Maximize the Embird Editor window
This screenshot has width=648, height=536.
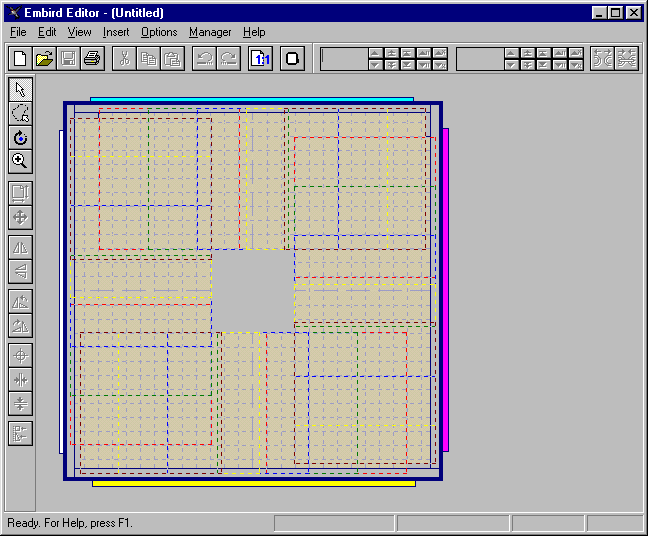(616, 13)
